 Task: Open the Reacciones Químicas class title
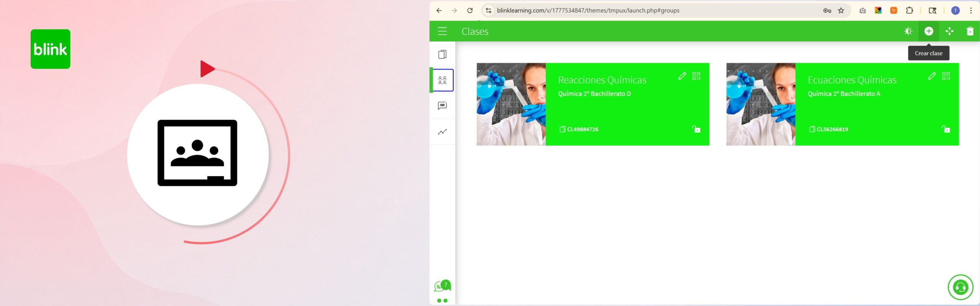click(x=602, y=80)
